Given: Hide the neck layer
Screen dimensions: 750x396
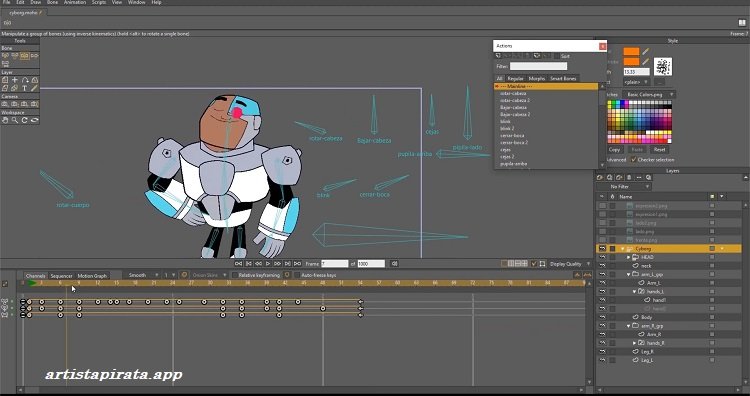Looking at the screenshot, I should pyautogui.click(x=602, y=266).
